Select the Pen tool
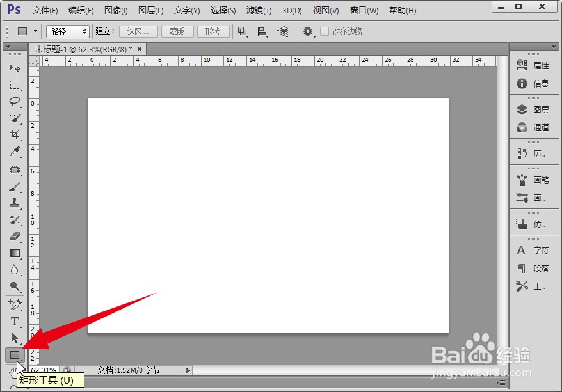Screen dimensions: 562x392 click(15, 304)
